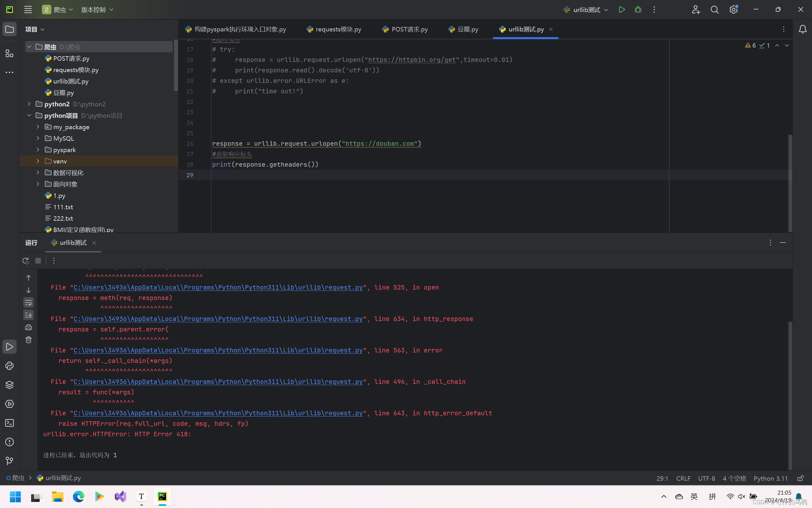Change line separator CRLF in status bar
812x508 pixels.
click(683, 478)
